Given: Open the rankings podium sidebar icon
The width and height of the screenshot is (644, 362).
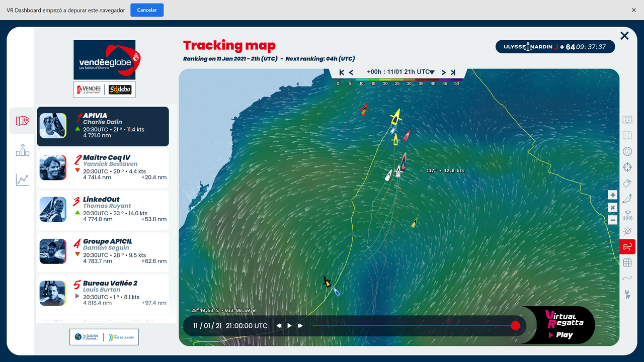Looking at the screenshot, I should 23,150.
